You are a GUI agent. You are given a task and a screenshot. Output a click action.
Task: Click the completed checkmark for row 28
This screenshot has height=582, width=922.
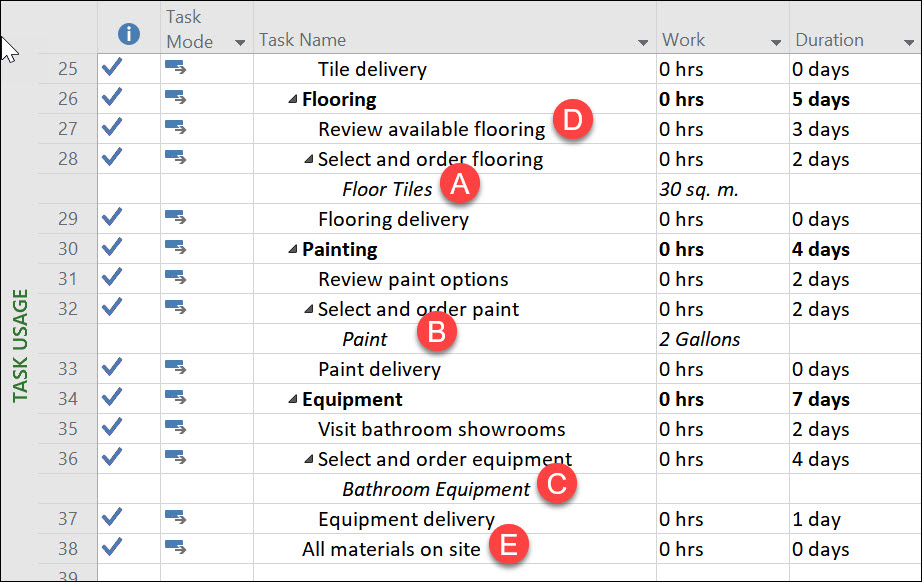click(112, 157)
